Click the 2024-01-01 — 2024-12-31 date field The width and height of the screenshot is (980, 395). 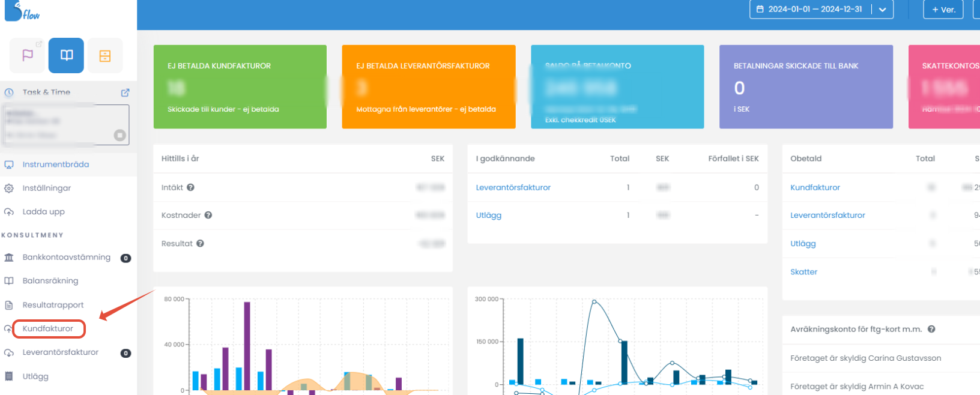pyautogui.click(x=815, y=10)
